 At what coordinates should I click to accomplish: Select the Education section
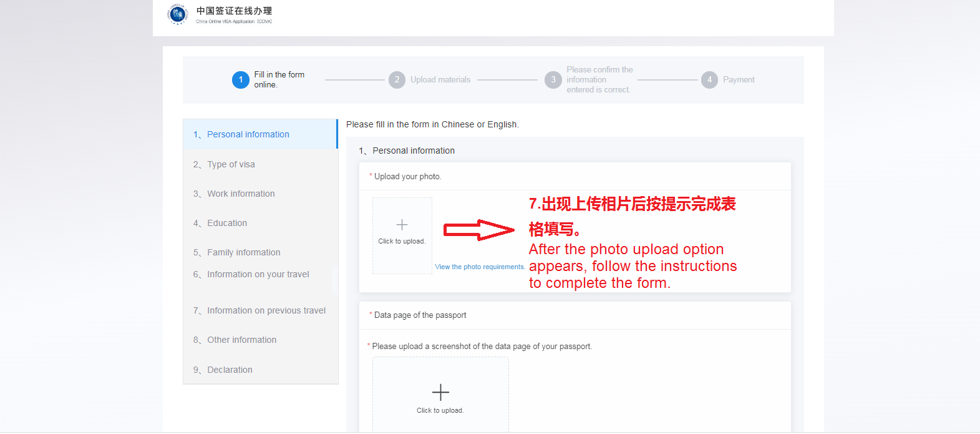pyautogui.click(x=260, y=223)
